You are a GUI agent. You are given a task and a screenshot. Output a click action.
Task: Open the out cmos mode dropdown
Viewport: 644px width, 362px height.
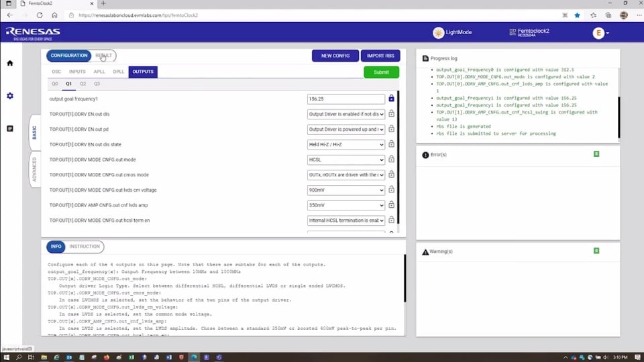346,175
